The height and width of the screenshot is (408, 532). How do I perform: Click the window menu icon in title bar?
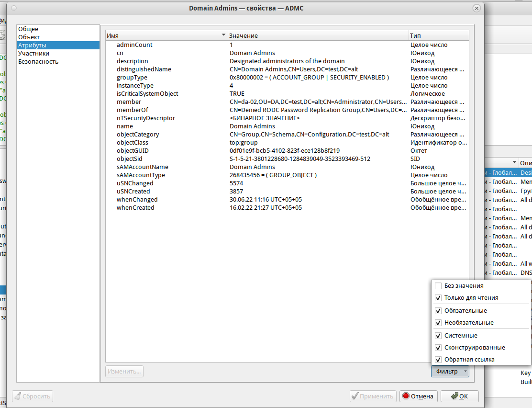[13, 8]
